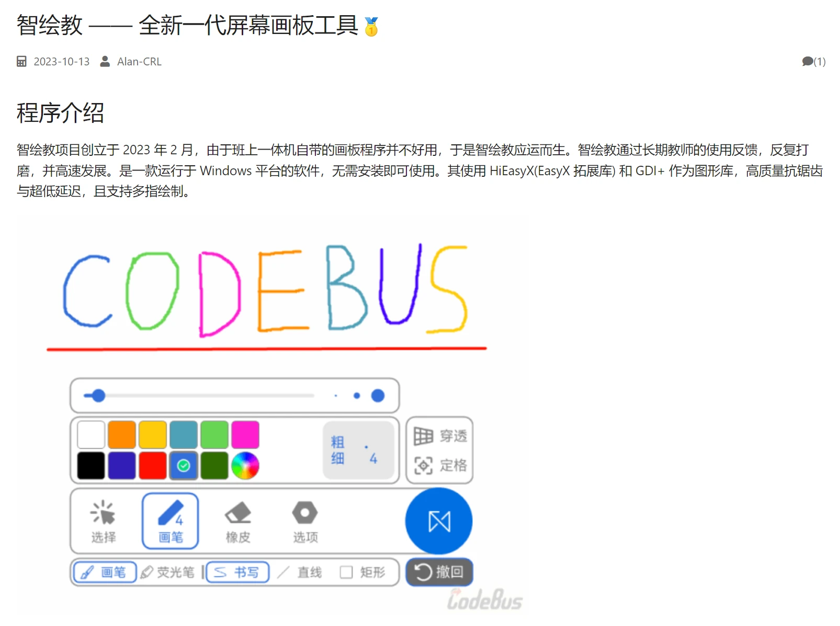Pick the teal color swatch
The height and width of the screenshot is (626, 840).
(x=184, y=435)
